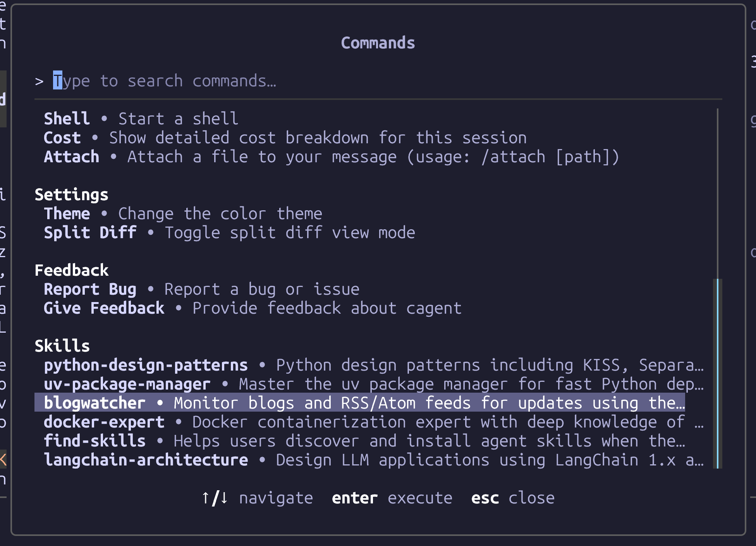Click the search prompt chevron
This screenshot has height=546, width=756.
coord(39,81)
